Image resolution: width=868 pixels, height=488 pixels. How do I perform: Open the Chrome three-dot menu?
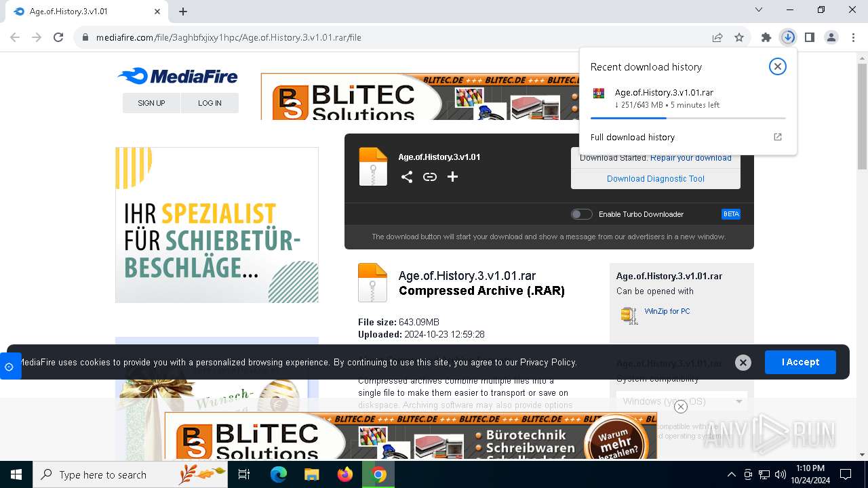click(x=853, y=37)
